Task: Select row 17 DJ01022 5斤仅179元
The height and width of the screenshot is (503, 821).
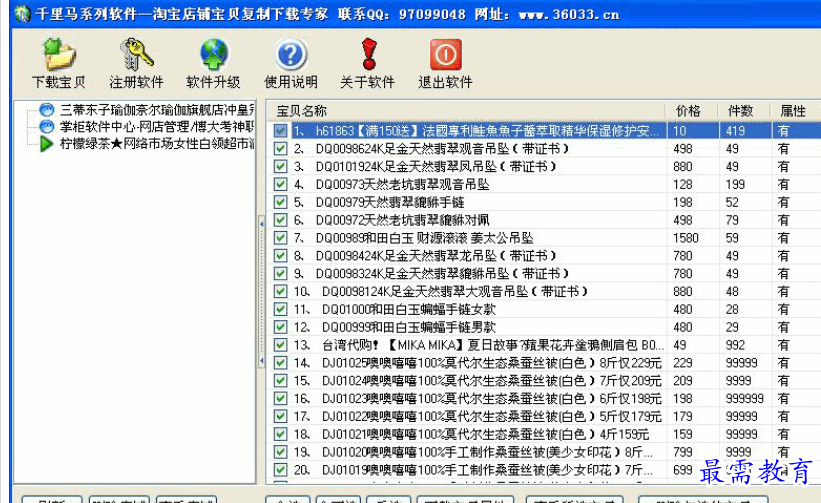Action: click(545, 416)
